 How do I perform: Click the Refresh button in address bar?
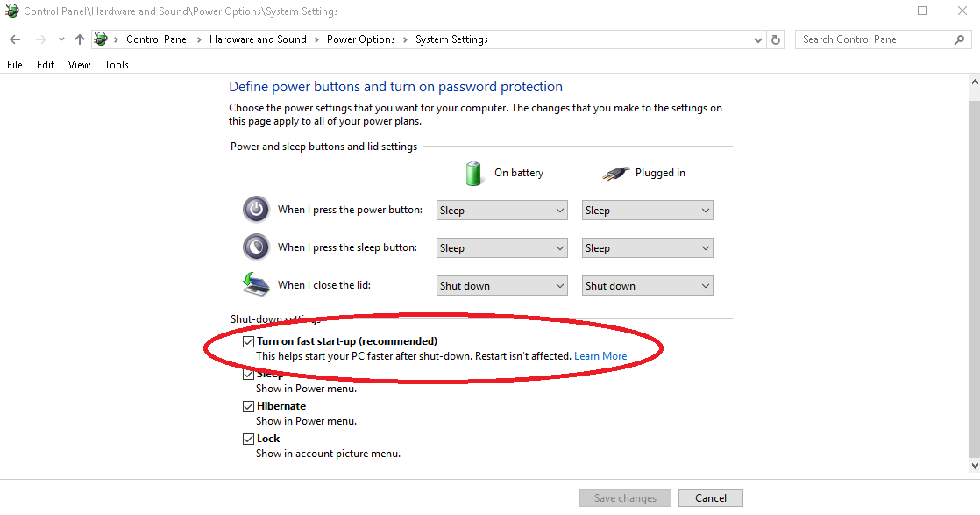[776, 39]
